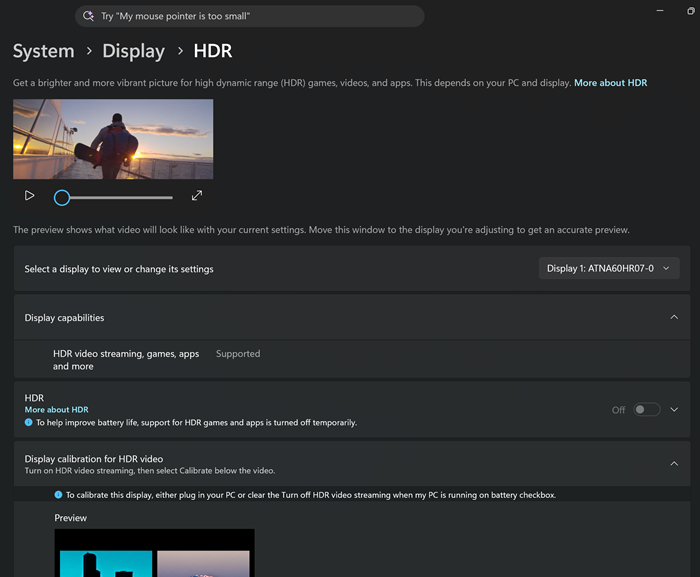Minimize the Settings window
The image size is (700, 577).
(x=660, y=11)
